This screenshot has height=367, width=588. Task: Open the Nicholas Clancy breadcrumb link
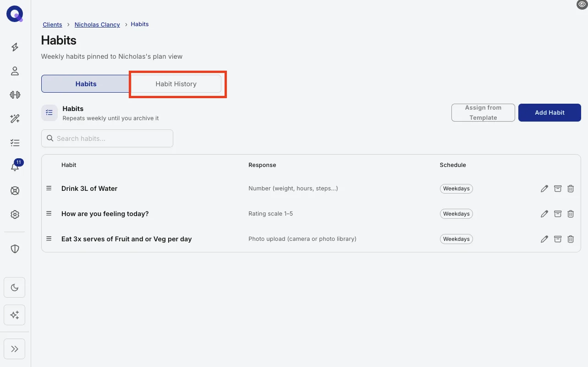coord(97,24)
